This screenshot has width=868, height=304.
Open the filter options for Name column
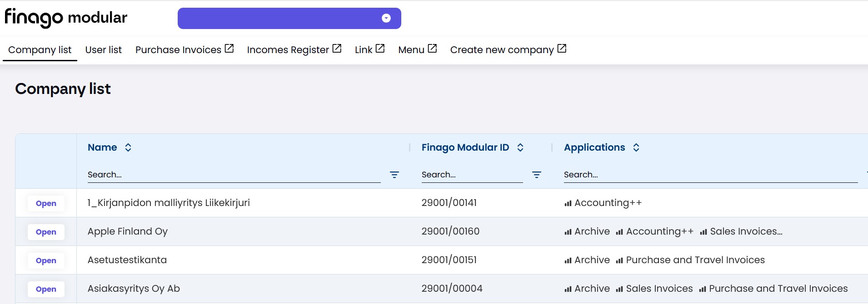point(394,175)
